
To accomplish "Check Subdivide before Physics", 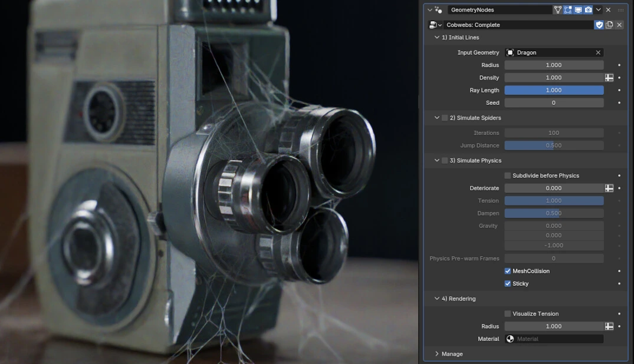I will [507, 176].
